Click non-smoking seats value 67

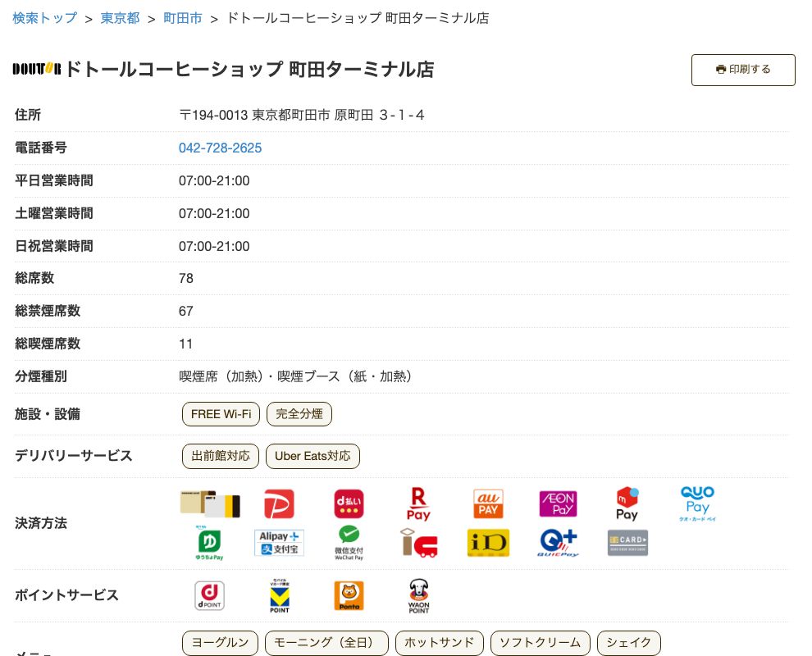[x=186, y=311]
